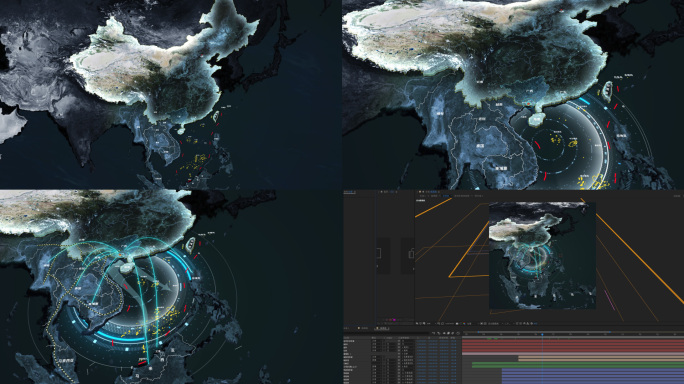Image resolution: width=684 pixels, height=384 pixels.
Task: Select the highlighted blue tab above the composition viewer
Action: click(x=446, y=195)
